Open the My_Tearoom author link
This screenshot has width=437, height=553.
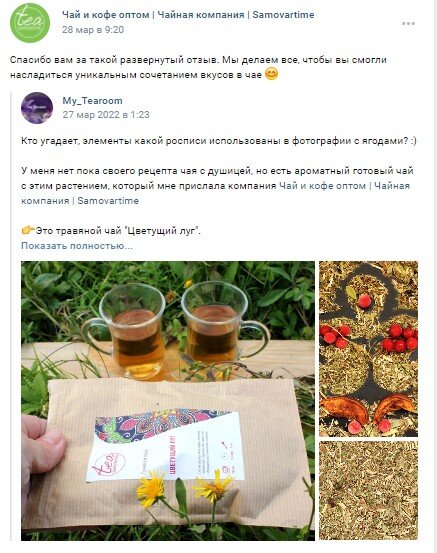[x=92, y=101]
